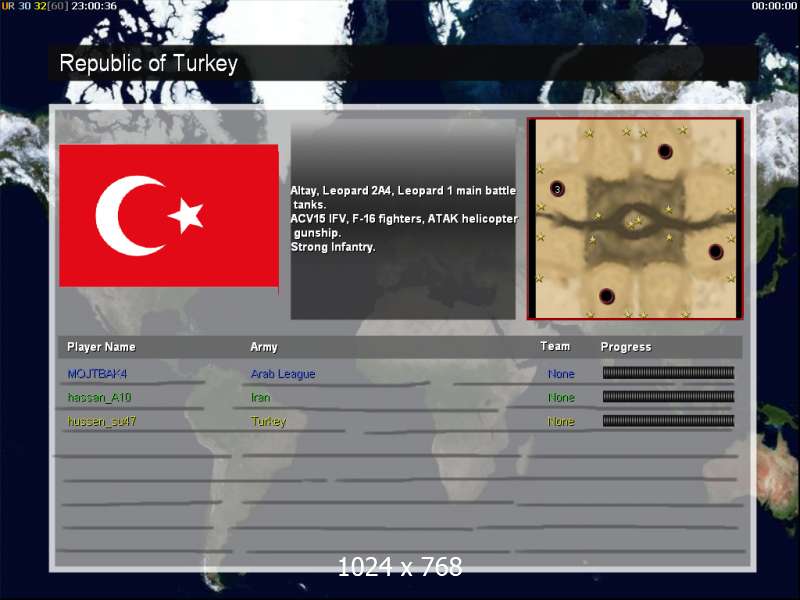This screenshot has height=600, width=800.
Task: Click the team "None" value in MOJTBAK4's row
Action: (x=561, y=374)
